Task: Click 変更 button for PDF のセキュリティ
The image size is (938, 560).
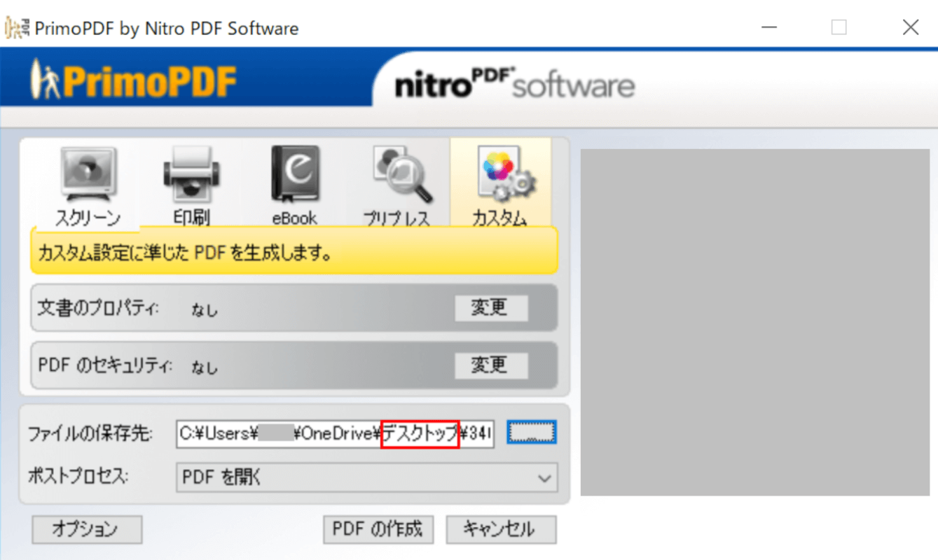Action: click(491, 365)
